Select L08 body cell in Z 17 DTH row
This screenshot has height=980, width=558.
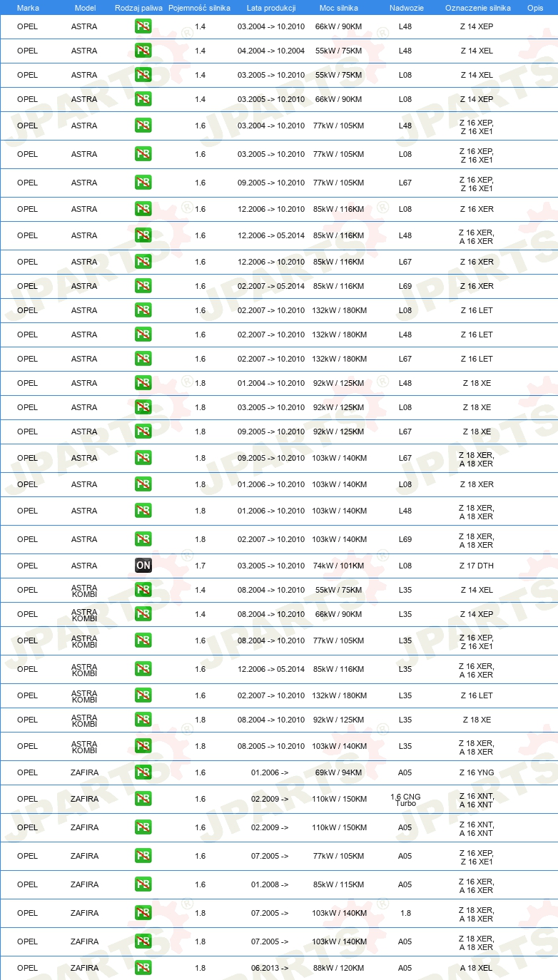pos(405,566)
